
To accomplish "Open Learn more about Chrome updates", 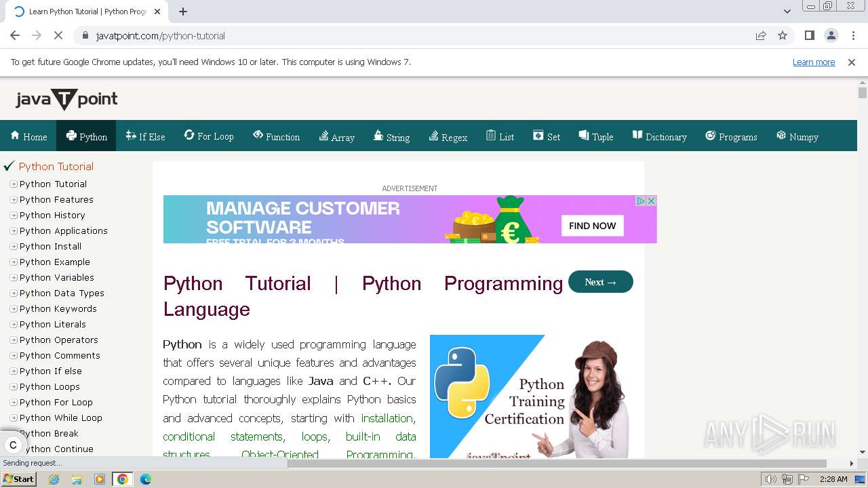I will (x=814, y=62).
